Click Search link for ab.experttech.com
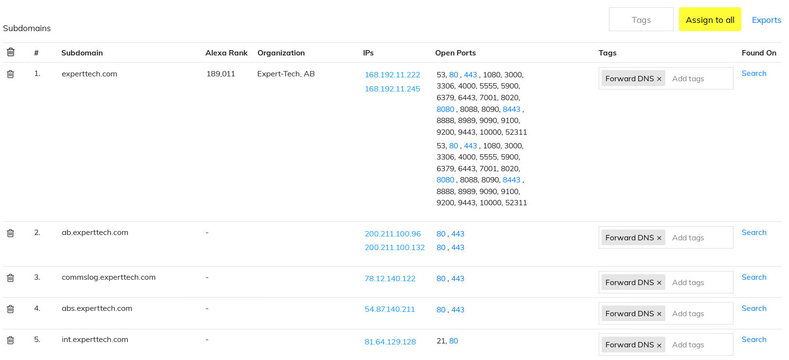This screenshot has height=360, width=789. pyautogui.click(x=754, y=233)
